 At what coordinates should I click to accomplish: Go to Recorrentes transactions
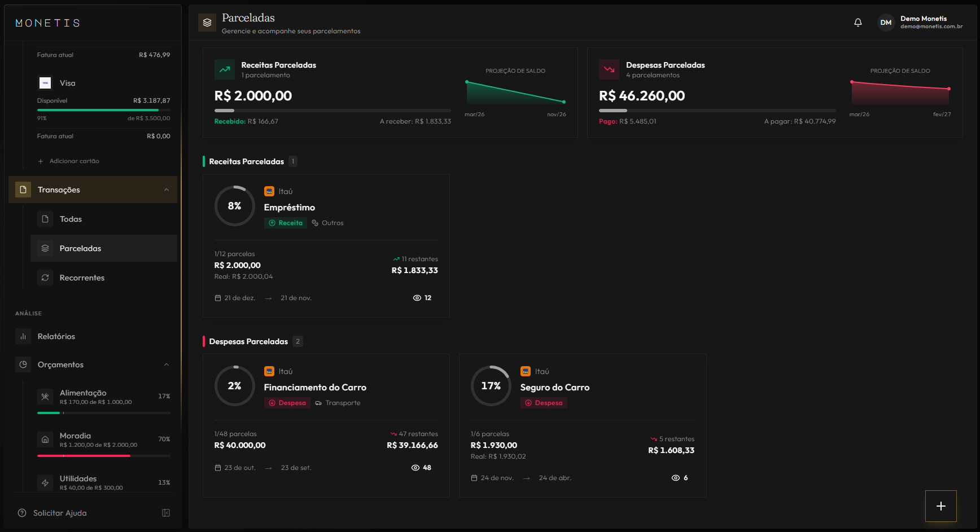(x=82, y=278)
